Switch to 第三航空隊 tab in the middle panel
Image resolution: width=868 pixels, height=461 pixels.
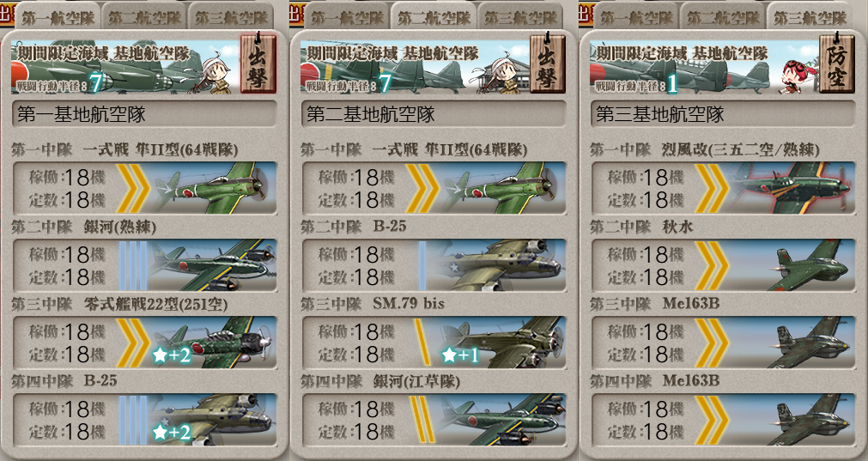coord(521,17)
